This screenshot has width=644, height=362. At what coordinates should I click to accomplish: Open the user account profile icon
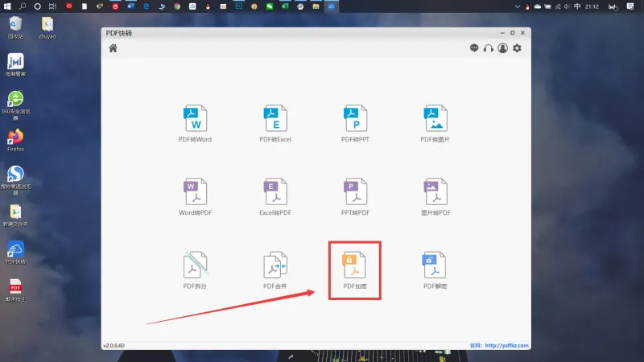pyautogui.click(x=502, y=48)
